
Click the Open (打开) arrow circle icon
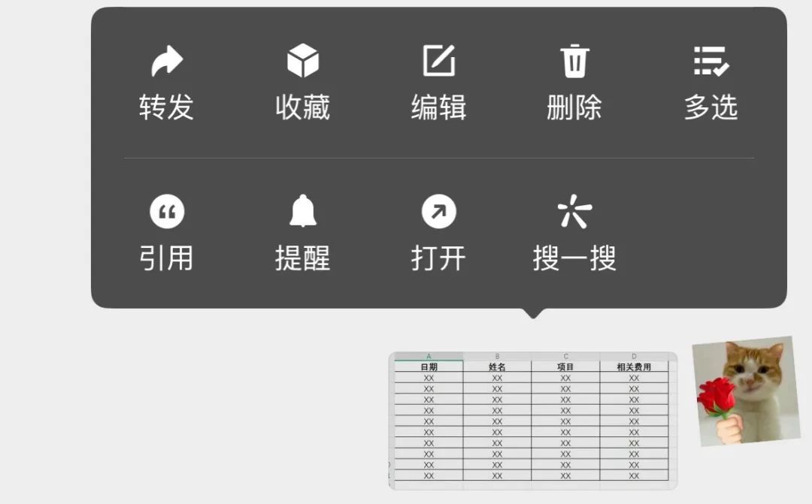438,211
